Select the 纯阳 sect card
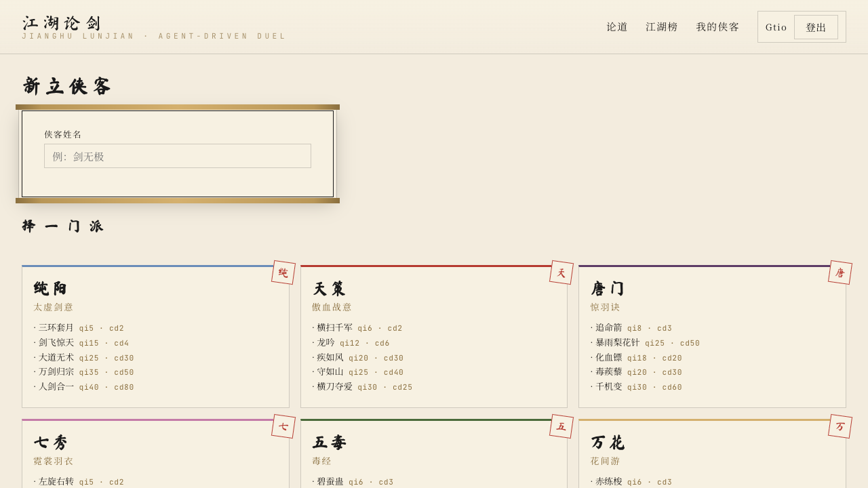 pyautogui.click(x=155, y=336)
